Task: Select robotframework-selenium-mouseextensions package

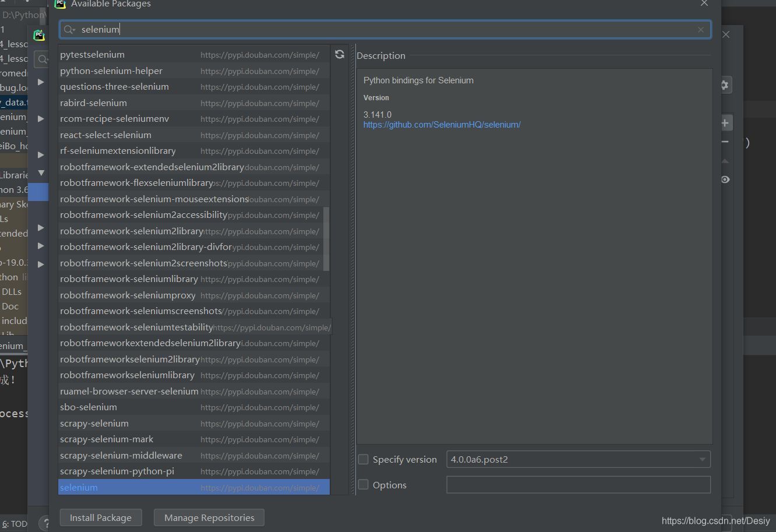Action: 194,199
